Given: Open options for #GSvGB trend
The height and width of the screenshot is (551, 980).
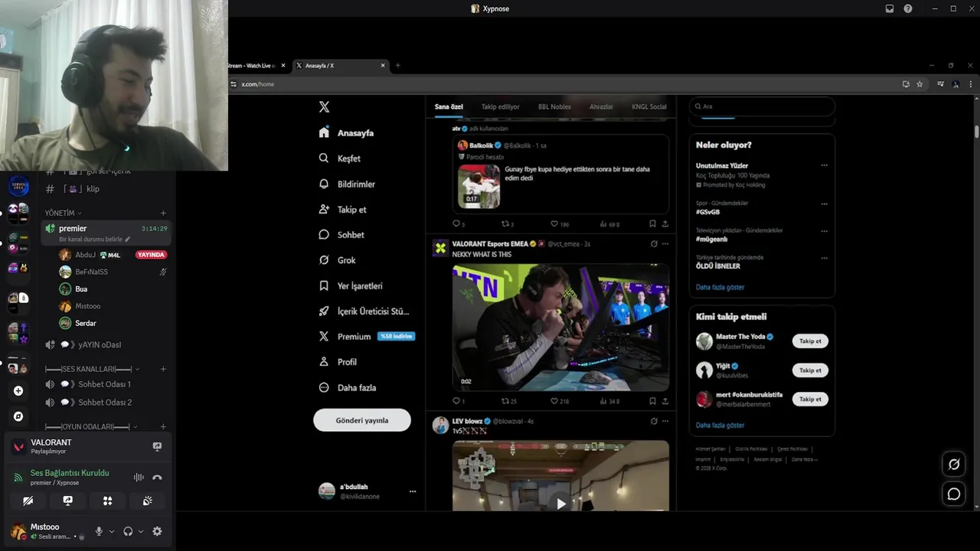Looking at the screenshot, I should [x=825, y=204].
